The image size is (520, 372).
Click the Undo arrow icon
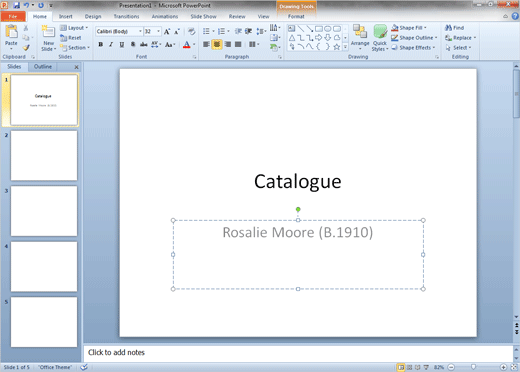[x=26, y=5]
